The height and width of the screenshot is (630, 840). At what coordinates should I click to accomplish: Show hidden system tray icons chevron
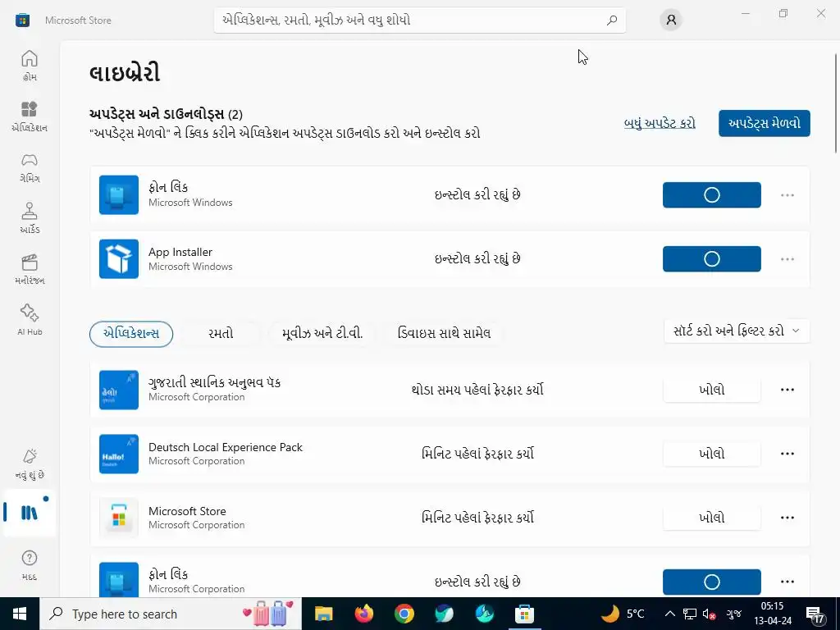(669, 614)
